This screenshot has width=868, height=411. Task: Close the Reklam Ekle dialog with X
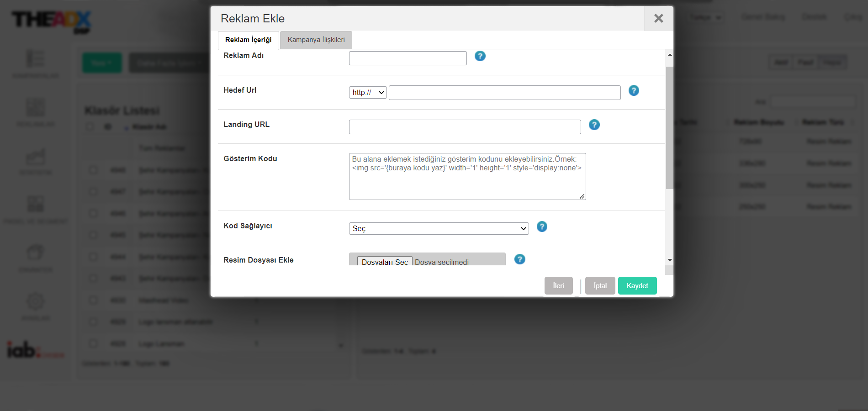coord(658,18)
